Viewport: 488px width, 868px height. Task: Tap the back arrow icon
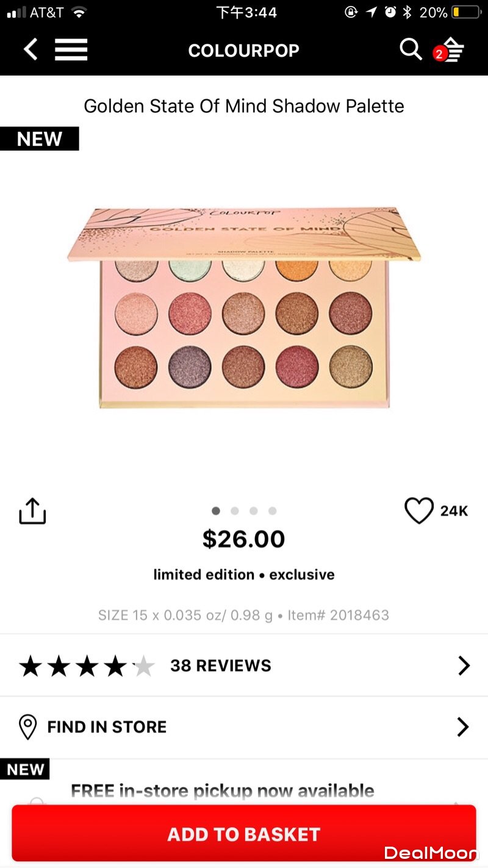(x=30, y=49)
